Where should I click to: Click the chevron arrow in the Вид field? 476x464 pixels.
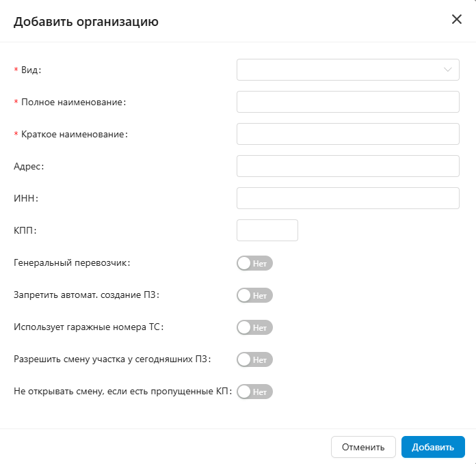448,70
